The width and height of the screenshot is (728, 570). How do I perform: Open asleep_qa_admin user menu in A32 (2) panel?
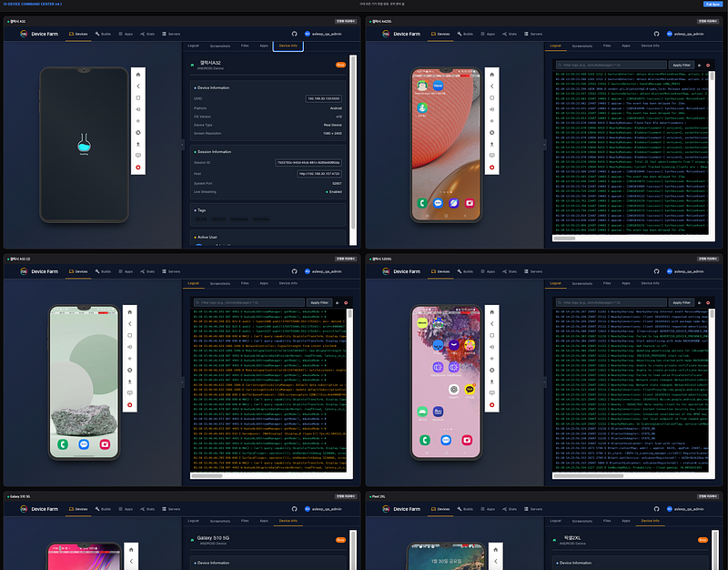coord(323,271)
